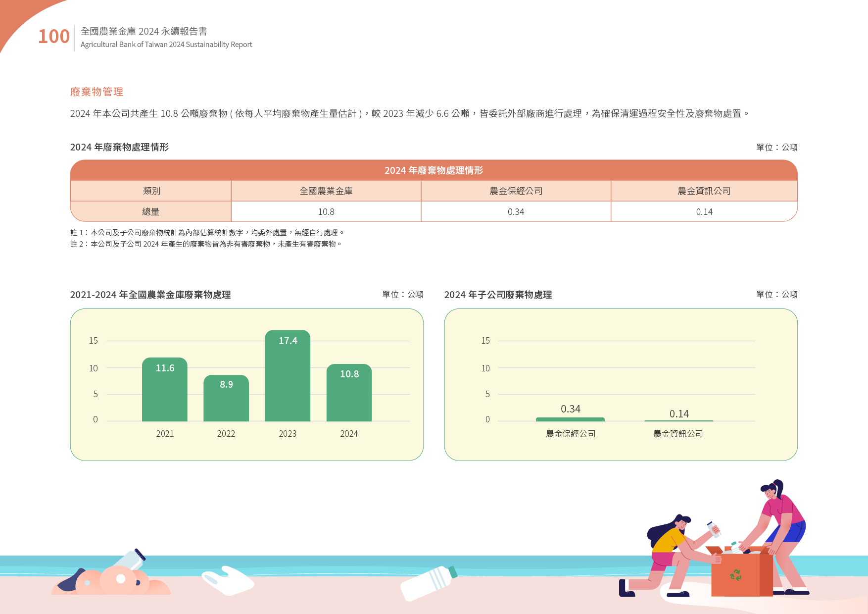Click the 農金資訊公司 column header in table

704,191
